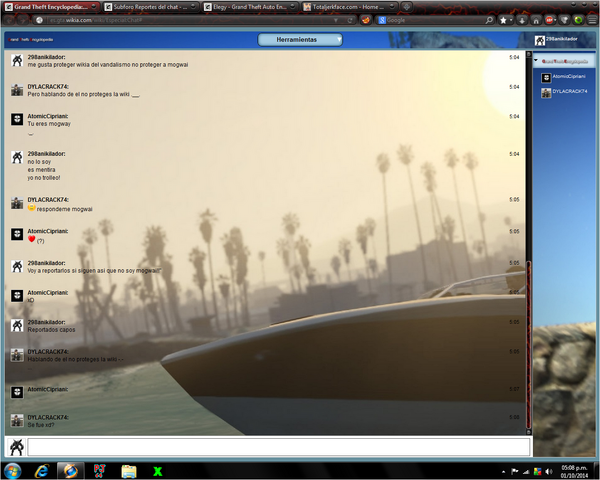Click the trophy-shaped toolbar icon
The width and height of the screenshot is (600, 480).
pos(564,20)
